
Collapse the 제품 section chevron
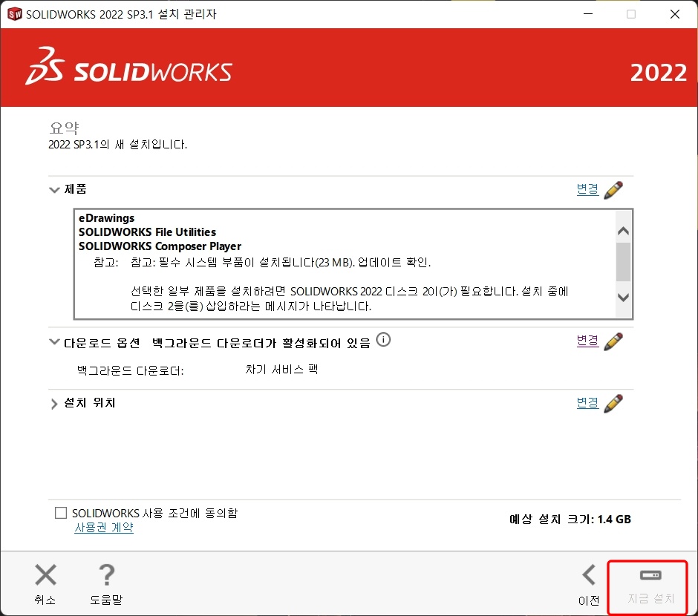[x=54, y=190]
